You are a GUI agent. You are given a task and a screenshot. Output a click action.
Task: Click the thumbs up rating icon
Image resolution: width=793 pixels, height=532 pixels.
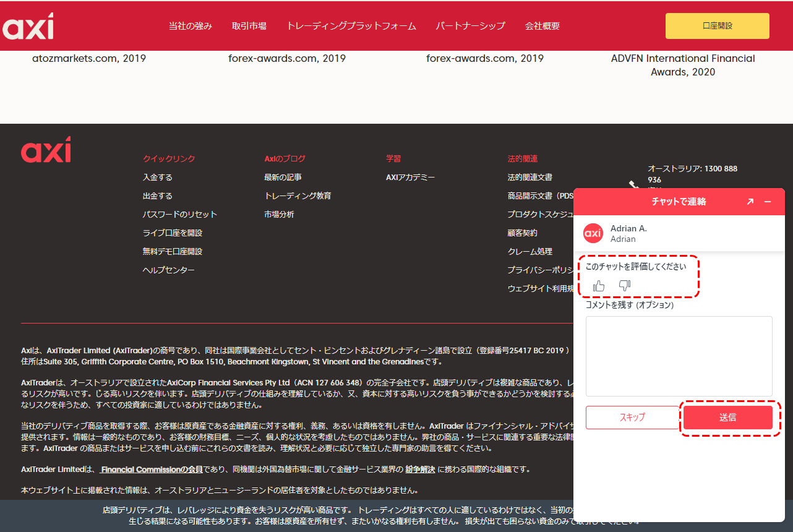pos(599,286)
